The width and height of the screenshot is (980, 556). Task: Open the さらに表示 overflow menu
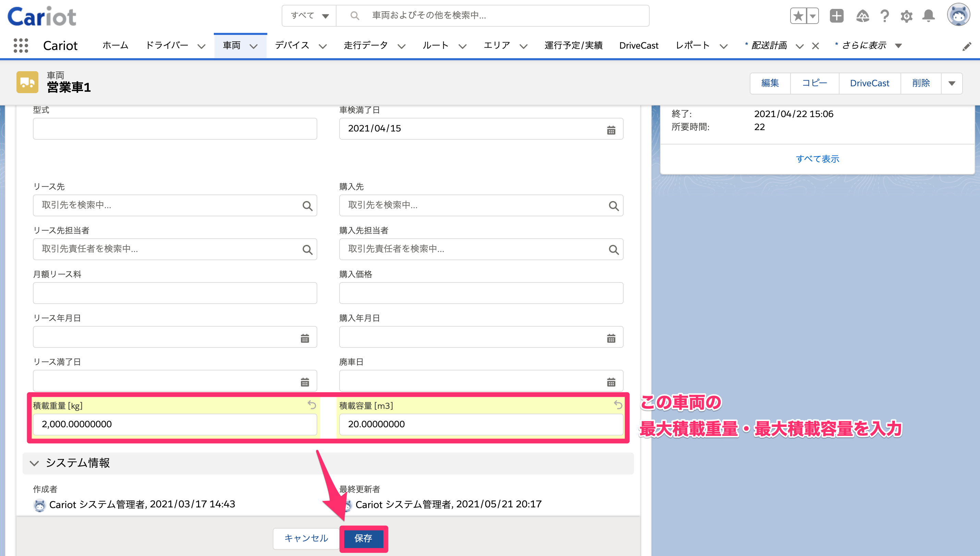point(868,46)
